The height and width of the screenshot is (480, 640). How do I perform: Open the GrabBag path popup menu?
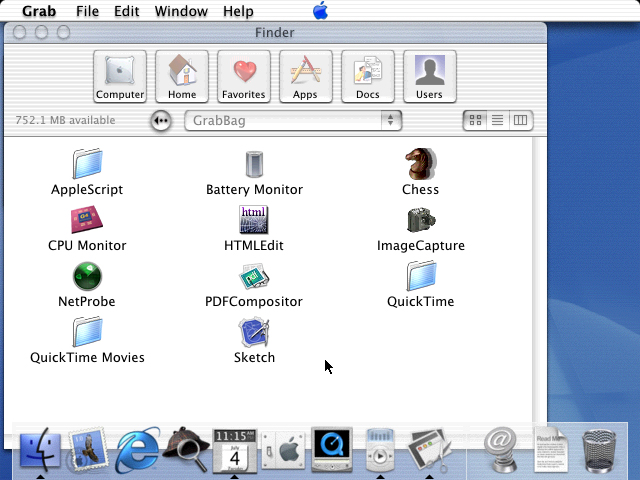pyautogui.click(x=293, y=120)
